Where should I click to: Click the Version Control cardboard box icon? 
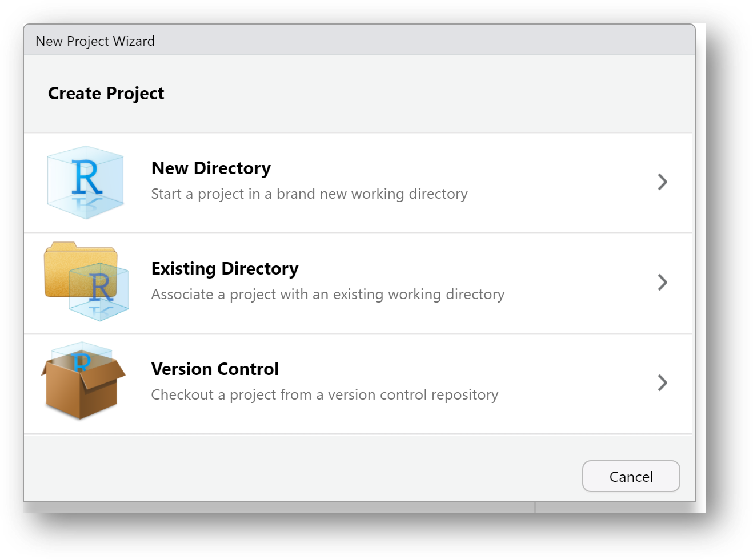tap(83, 382)
